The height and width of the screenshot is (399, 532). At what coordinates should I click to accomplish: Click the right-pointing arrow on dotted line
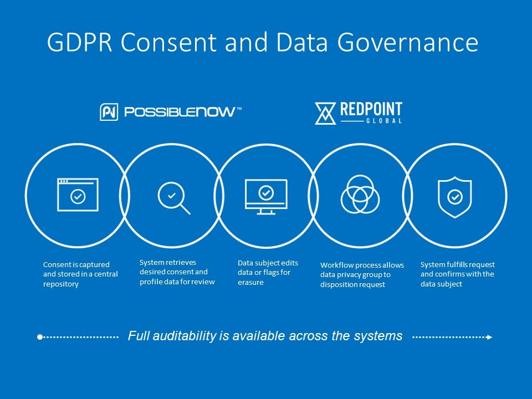(x=490, y=336)
